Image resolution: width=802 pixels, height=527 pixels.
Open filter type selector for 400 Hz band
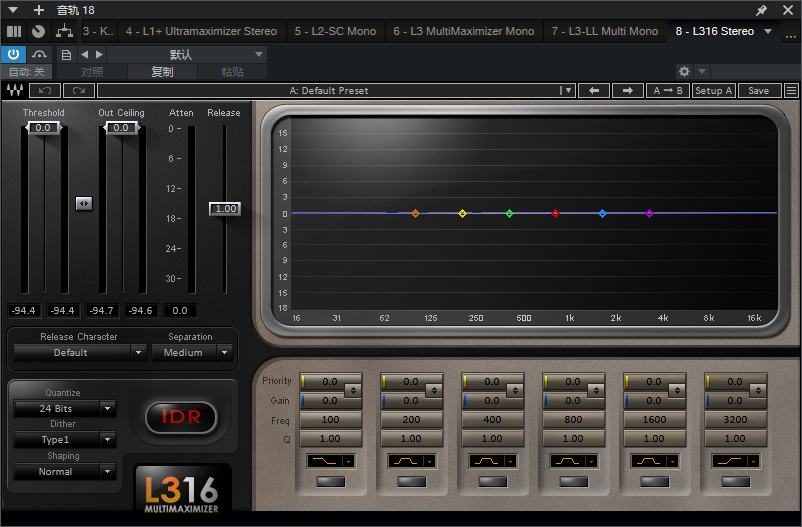[x=493, y=462]
